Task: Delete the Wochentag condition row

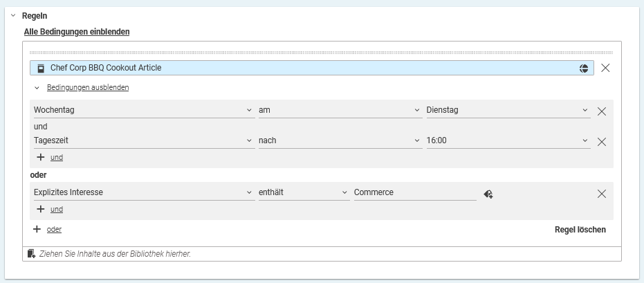Action: click(601, 111)
